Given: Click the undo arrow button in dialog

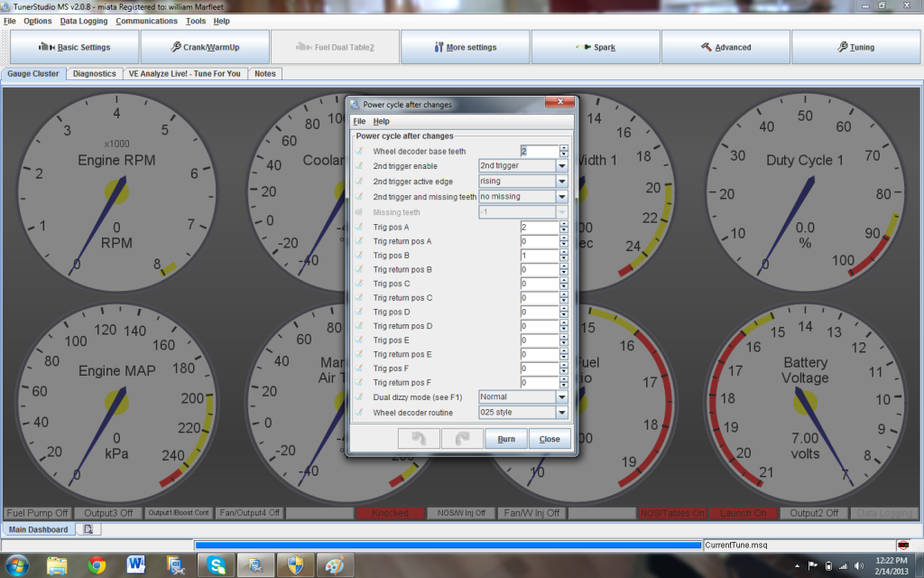Looking at the screenshot, I should 419,439.
